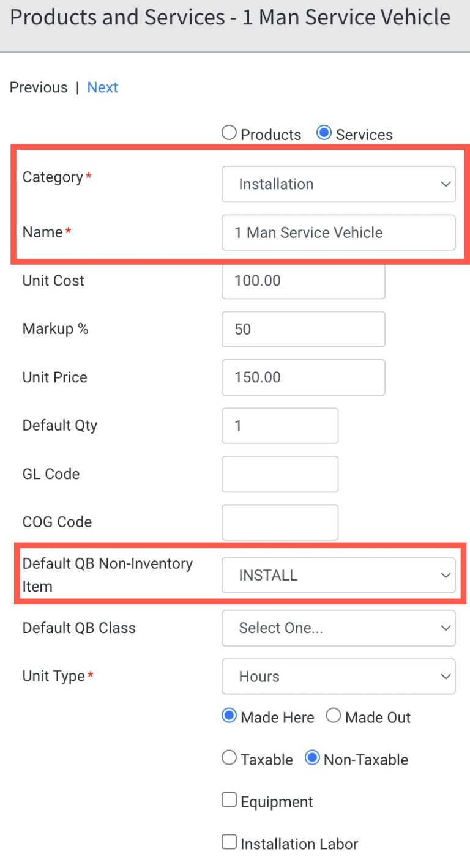Edit the Unit Cost value

point(303,281)
